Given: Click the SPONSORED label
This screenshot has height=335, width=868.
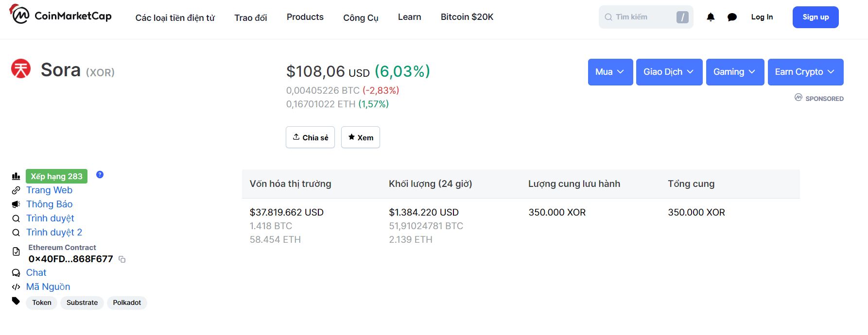Looking at the screenshot, I should pyautogui.click(x=825, y=99).
